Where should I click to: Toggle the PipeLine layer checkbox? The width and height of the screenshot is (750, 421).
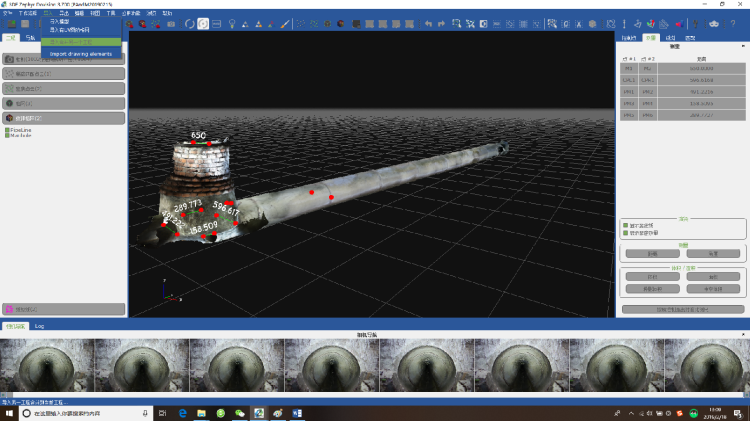point(6,129)
